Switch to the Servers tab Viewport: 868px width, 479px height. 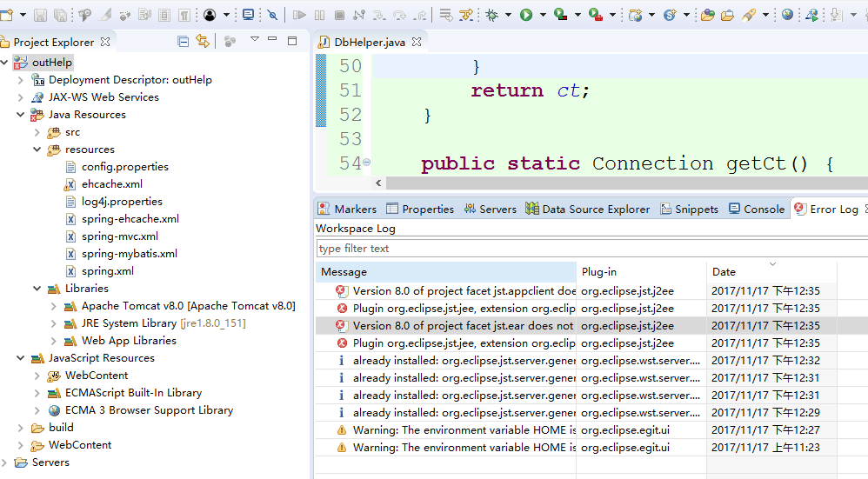(491, 210)
